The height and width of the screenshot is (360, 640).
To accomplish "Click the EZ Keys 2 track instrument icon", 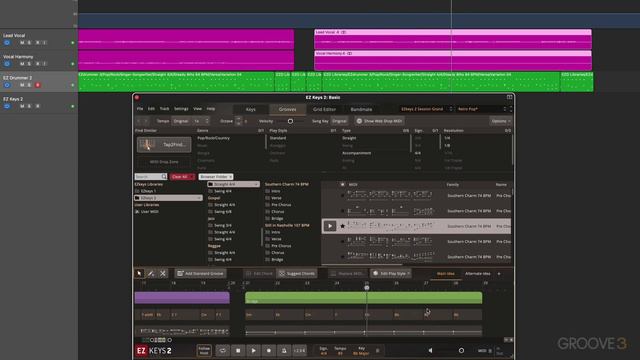I will [x=7, y=106].
